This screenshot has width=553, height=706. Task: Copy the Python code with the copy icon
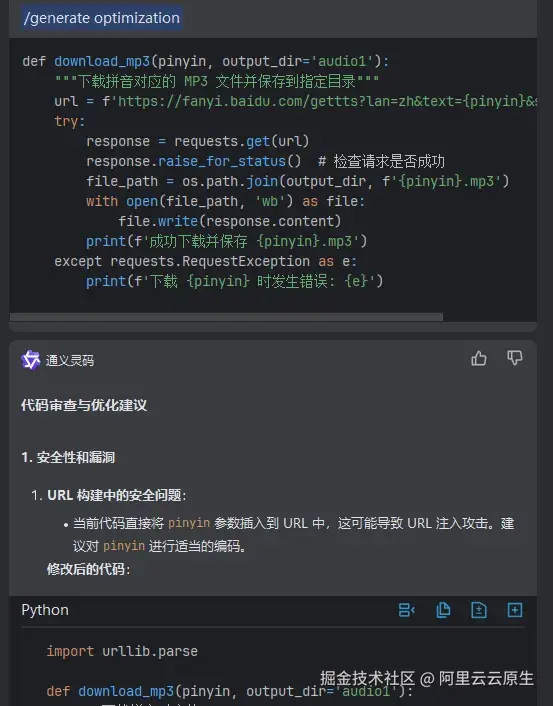pyautogui.click(x=443, y=610)
